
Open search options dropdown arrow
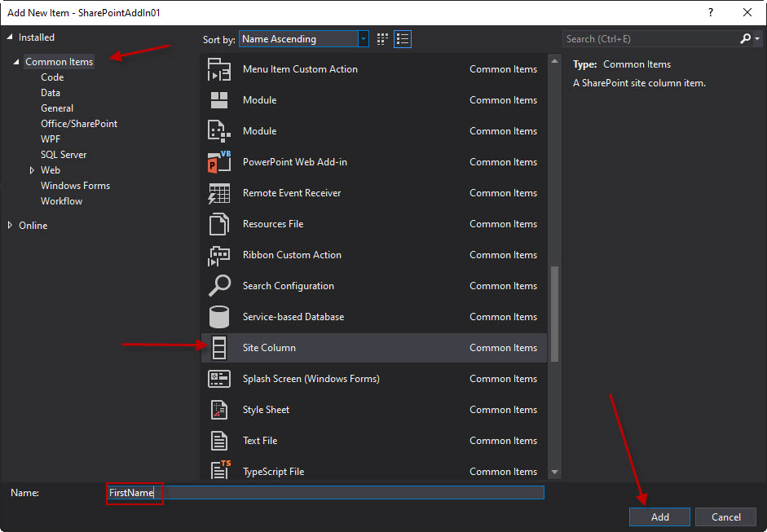(757, 38)
